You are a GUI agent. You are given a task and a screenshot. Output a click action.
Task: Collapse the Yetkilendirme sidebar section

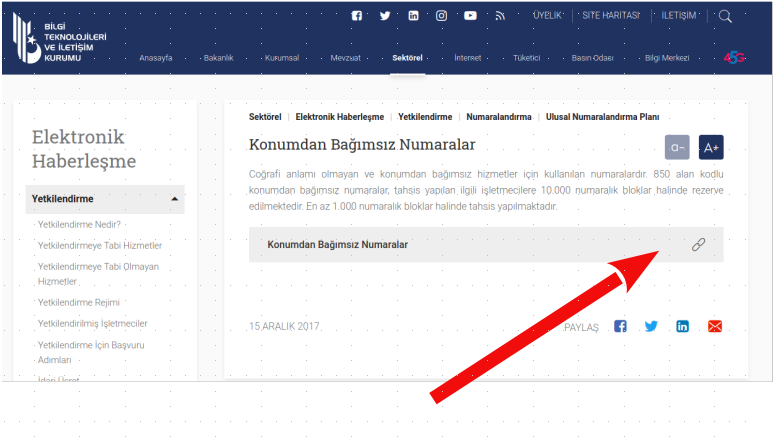point(176,199)
